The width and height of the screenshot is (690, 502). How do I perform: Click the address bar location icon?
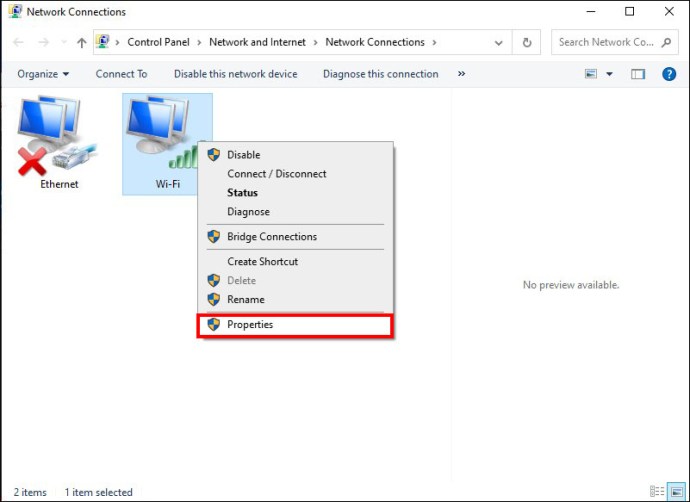point(103,41)
